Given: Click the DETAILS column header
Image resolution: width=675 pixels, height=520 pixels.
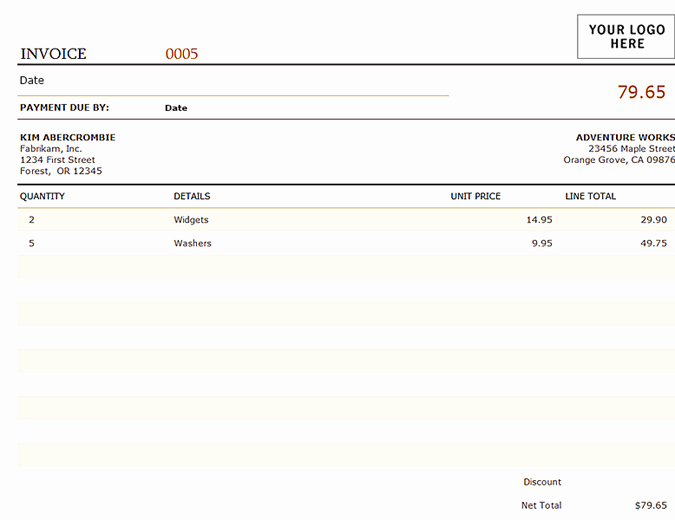Looking at the screenshot, I should [192, 196].
